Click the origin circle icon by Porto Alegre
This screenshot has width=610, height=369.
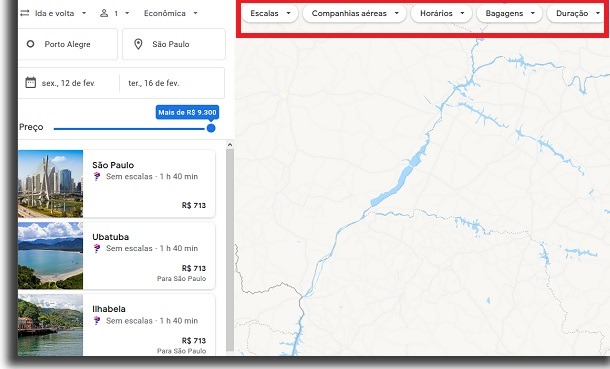[x=30, y=44]
